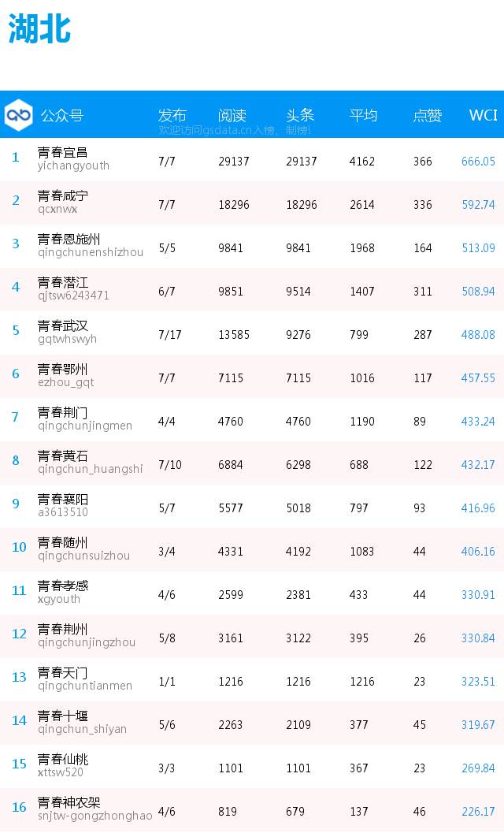
Task: Click the 点赞 column header
Action: pos(428,115)
